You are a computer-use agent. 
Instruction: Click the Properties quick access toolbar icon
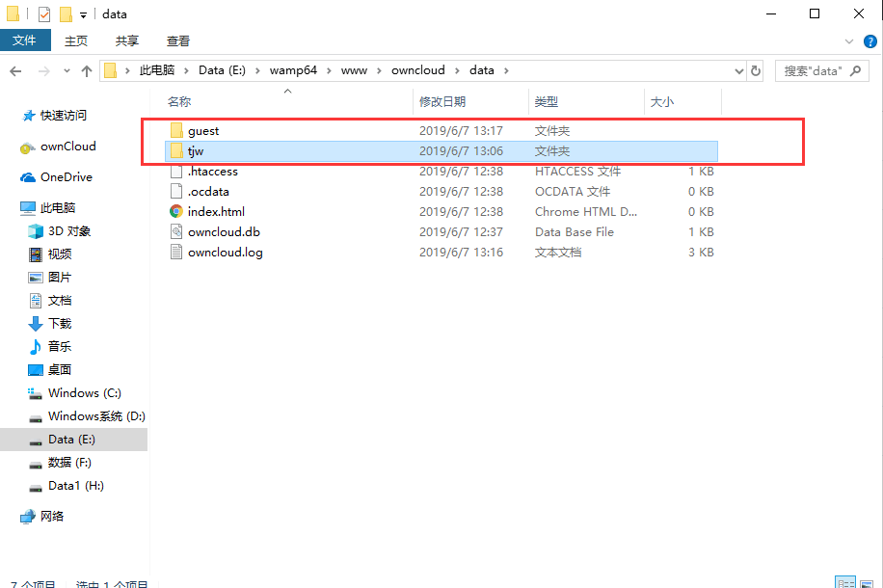click(44, 14)
